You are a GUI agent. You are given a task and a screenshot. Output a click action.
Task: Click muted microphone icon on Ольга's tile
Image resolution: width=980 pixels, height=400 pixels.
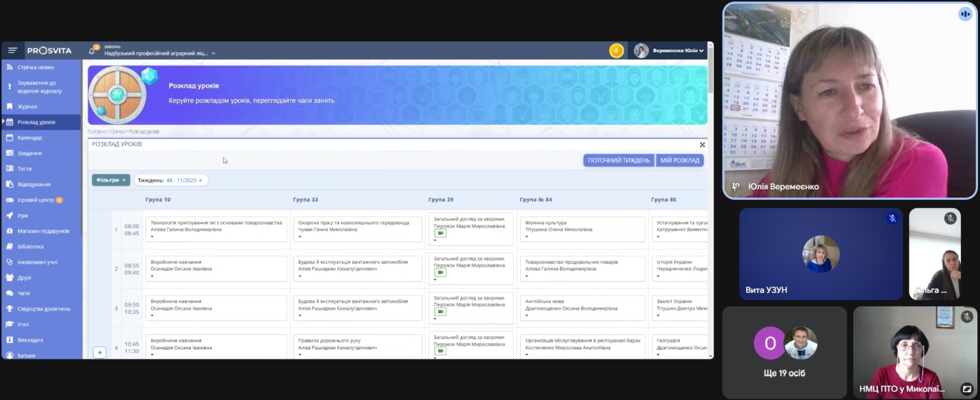(950, 219)
